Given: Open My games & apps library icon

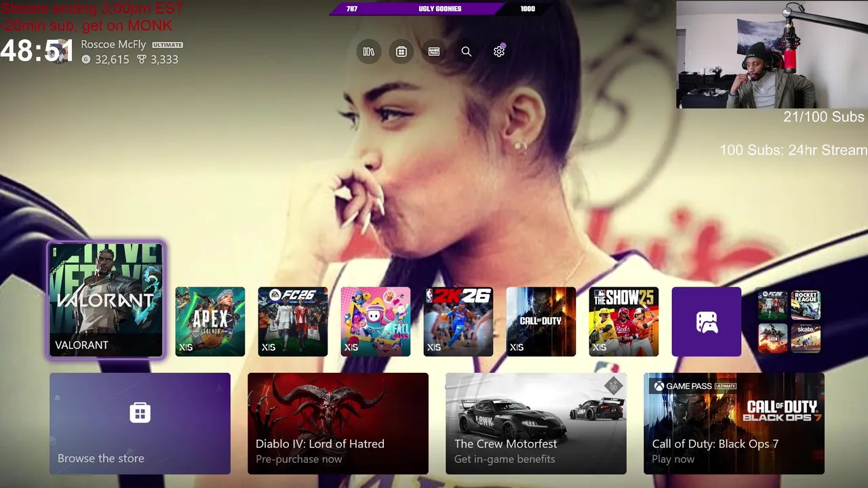Looking at the screenshot, I should [369, 52].
